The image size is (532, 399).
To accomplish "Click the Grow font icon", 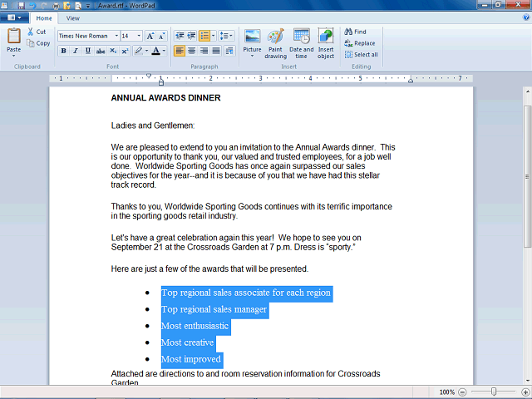I will pos(150,36).
